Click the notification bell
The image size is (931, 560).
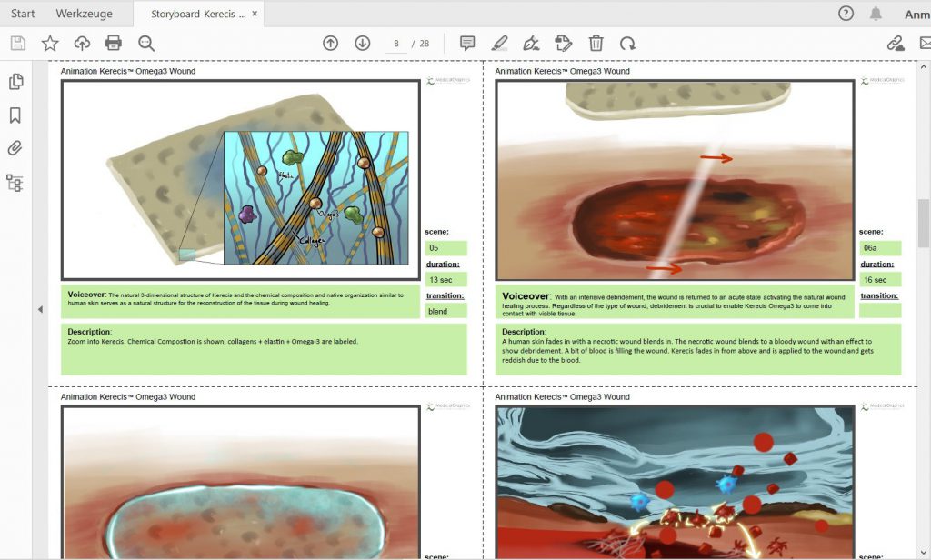pyautogui.click(x=874, y=14)
